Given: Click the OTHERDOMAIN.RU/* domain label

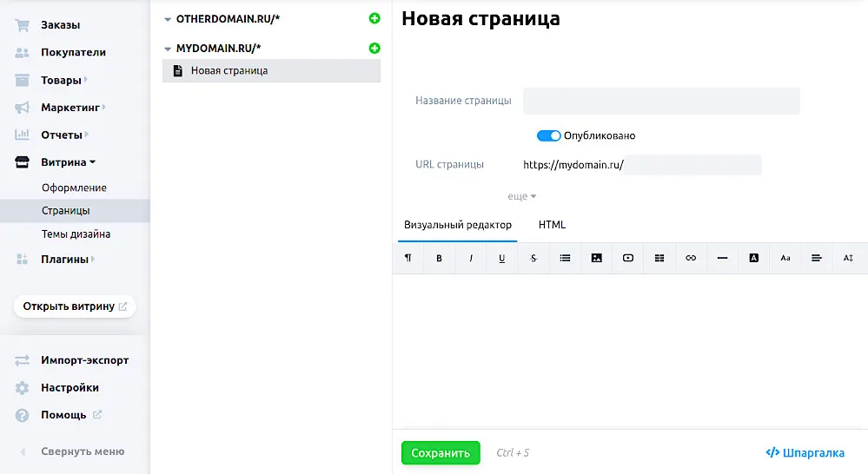Looking at the screenshot, I should [228, 19].
